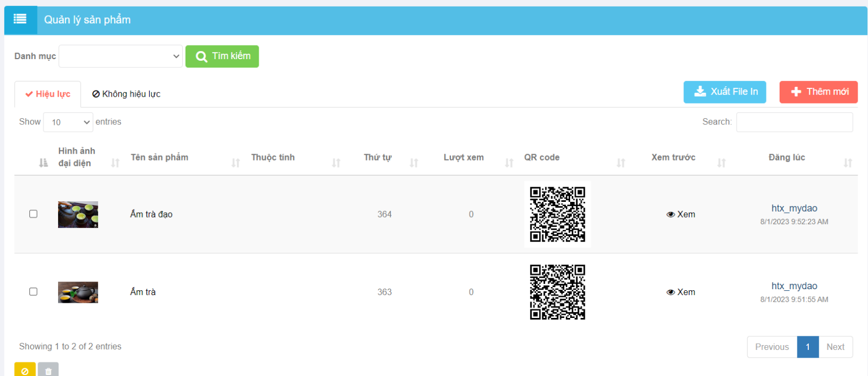Click timestamp 8/1/2023 9:52:23 AM
Image resolution: width=868 pixels, height=376 pixels.
click(x=794, y=221)
